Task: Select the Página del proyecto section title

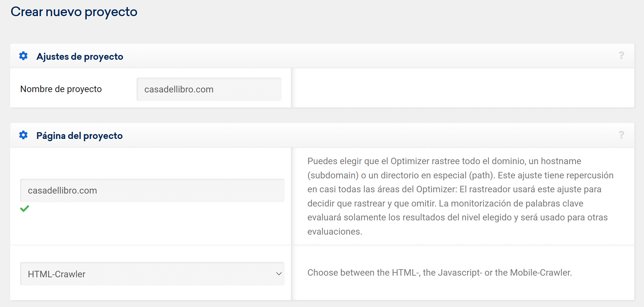Action: pyautogui.click(x=79, y=136)
